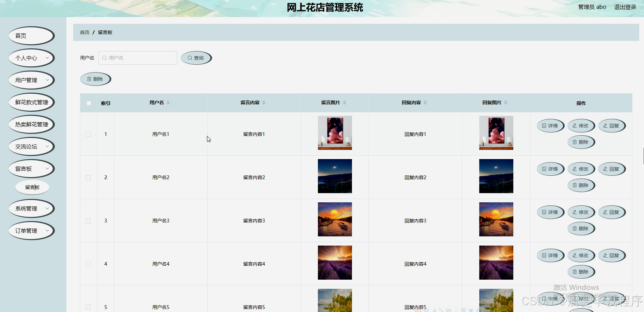Check the checkbox for row 用户名3
This screenshot has width=644, height=312.
pyautogui.click(x=88, y=221)
